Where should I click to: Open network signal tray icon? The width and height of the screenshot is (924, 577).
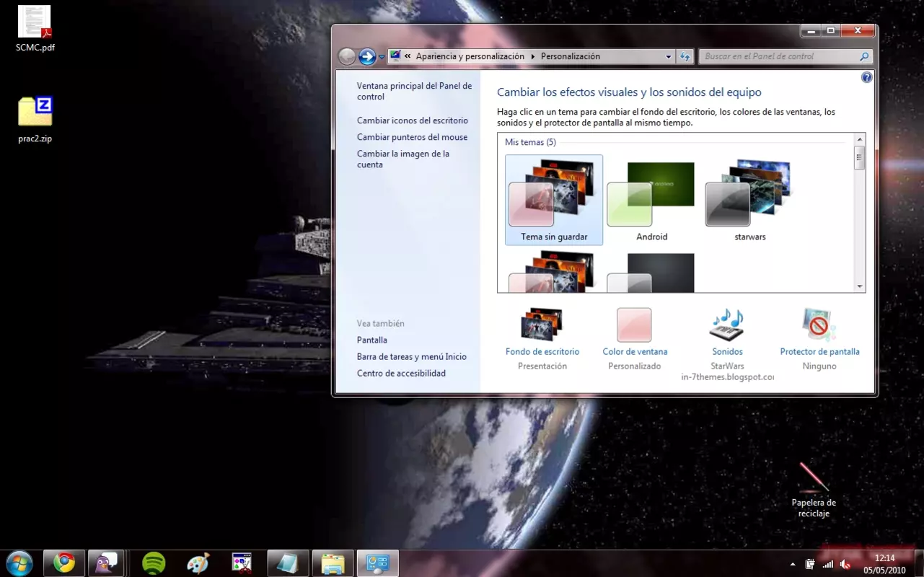(x=827, y=564)
